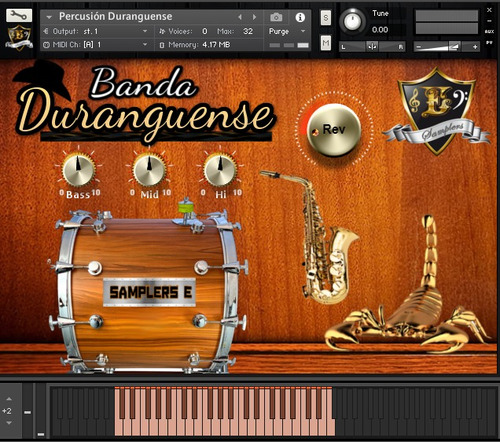
Task: Open instrument edit mode with the wrench icon
Action: [19, 15]
